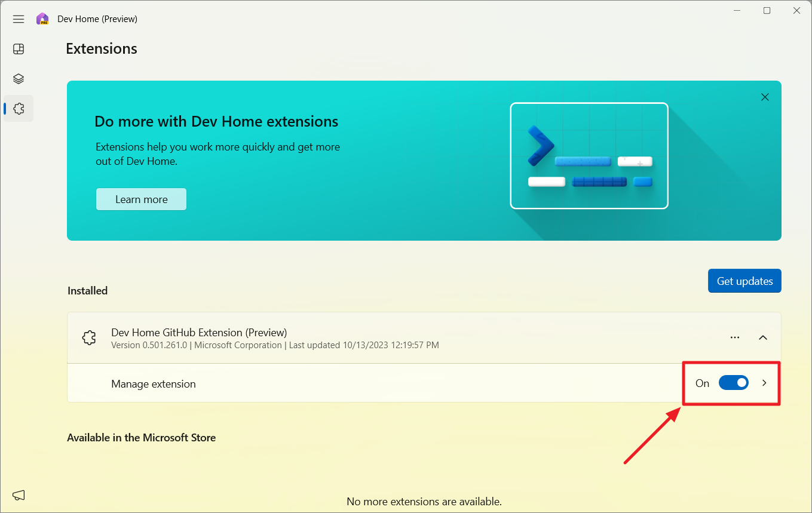Click the Dev Home app logo in titlebar

(42, 19)
